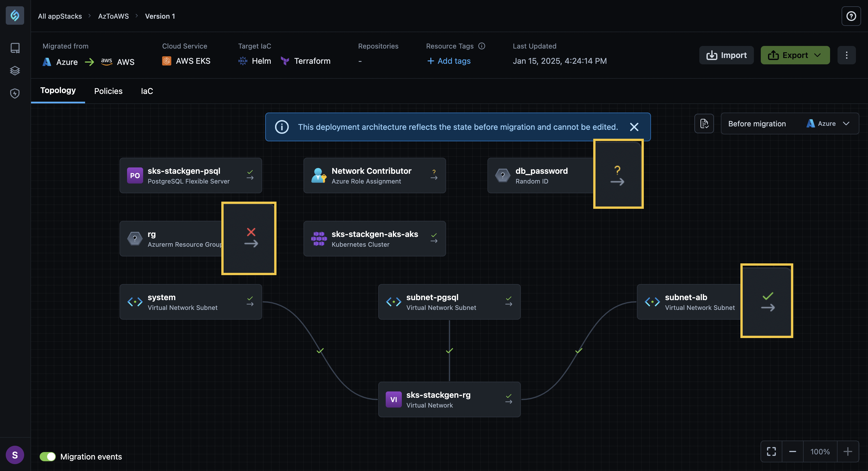Screen dimensions: 868x471
Task: Toggle the Migration events switch
Action: click(47, 457)
